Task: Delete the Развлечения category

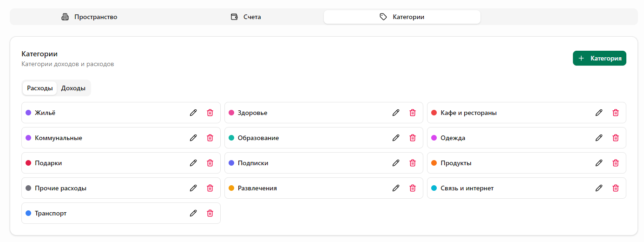Action: pyautogui.click(x=413, y=188)
